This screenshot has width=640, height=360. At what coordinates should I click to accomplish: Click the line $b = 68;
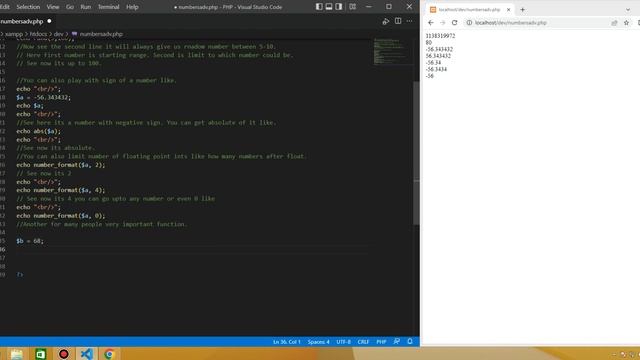point(30,241)
